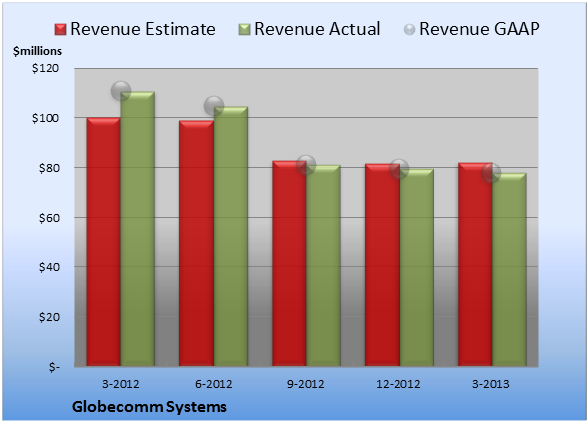
Task: Click the GAAP sphere marker above 6-2012
Action: point(214,106)
